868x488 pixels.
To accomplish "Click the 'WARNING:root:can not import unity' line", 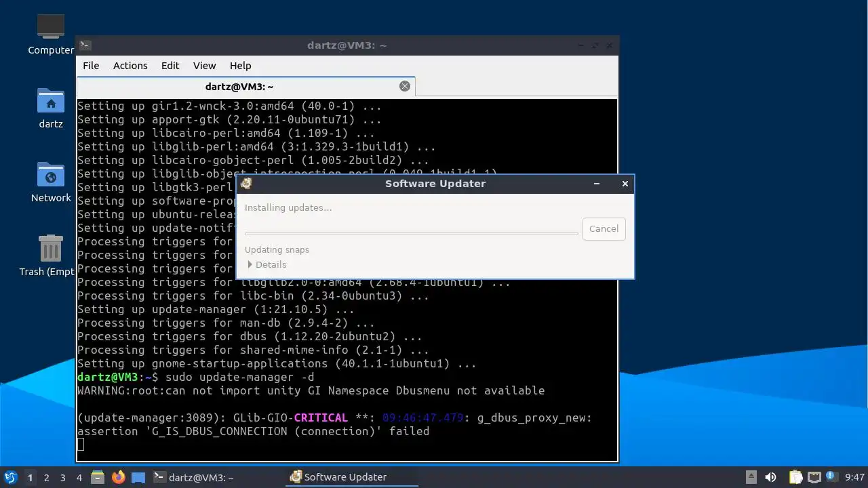I will [x=311, y=390].
